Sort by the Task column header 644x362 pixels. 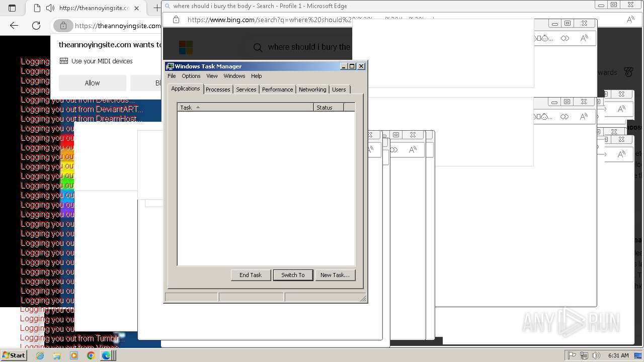(x=246, y=108)
